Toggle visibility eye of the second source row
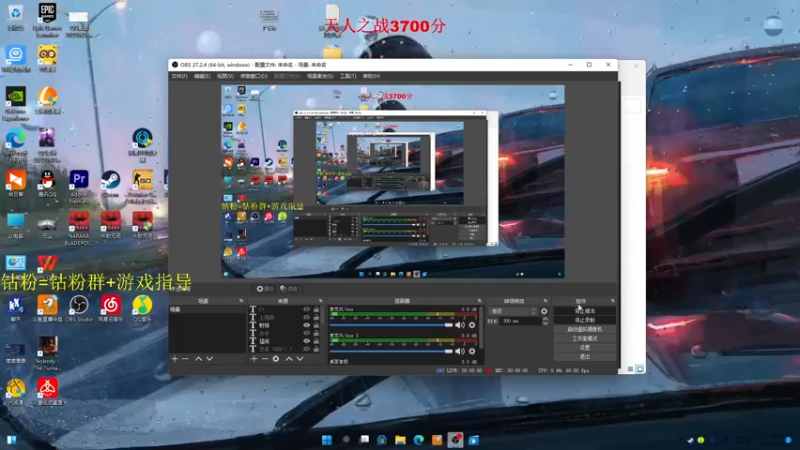Viewport: 800px width, 450px height. click(307, 317)
